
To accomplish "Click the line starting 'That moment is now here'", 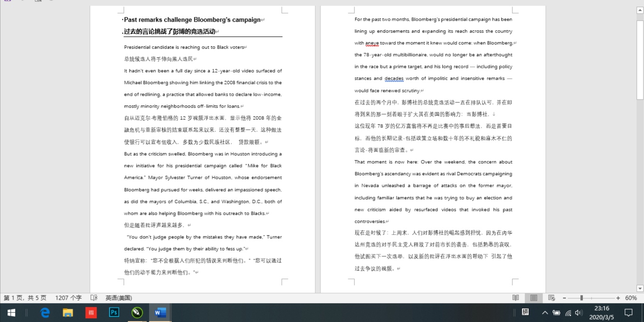I will [433, 162].
